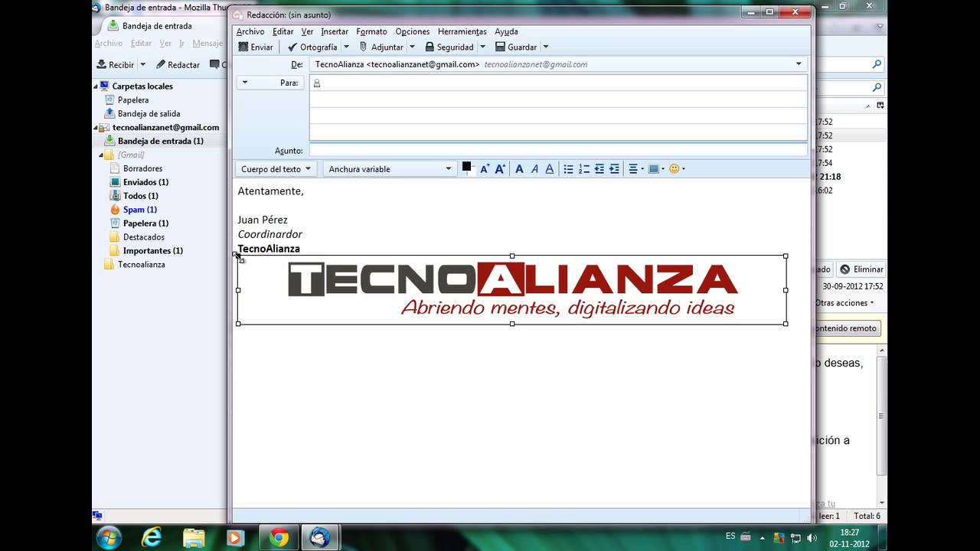Click Guardar to save the draft

tap(515, 47)
